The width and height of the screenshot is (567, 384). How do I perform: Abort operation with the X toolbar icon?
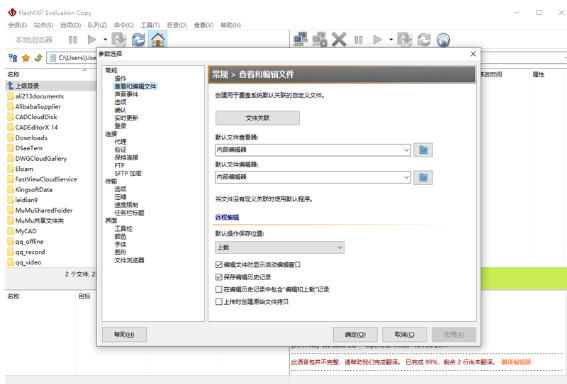339,40
